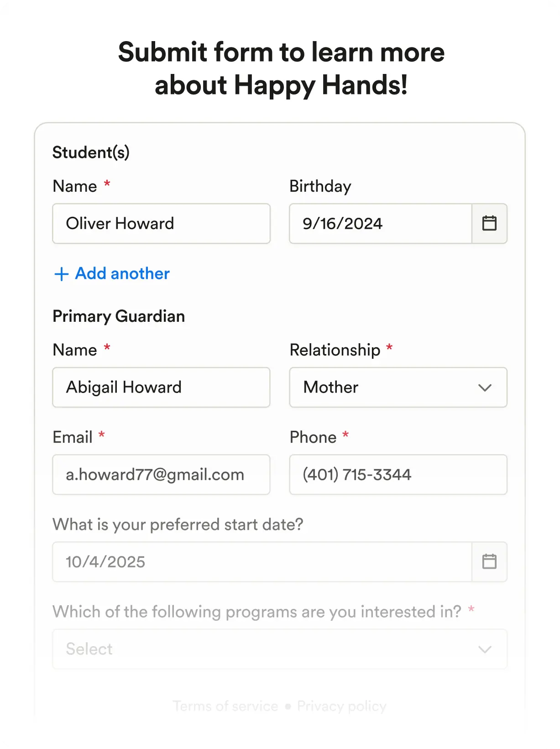Open the Privacy policy link

click(342, 707)
